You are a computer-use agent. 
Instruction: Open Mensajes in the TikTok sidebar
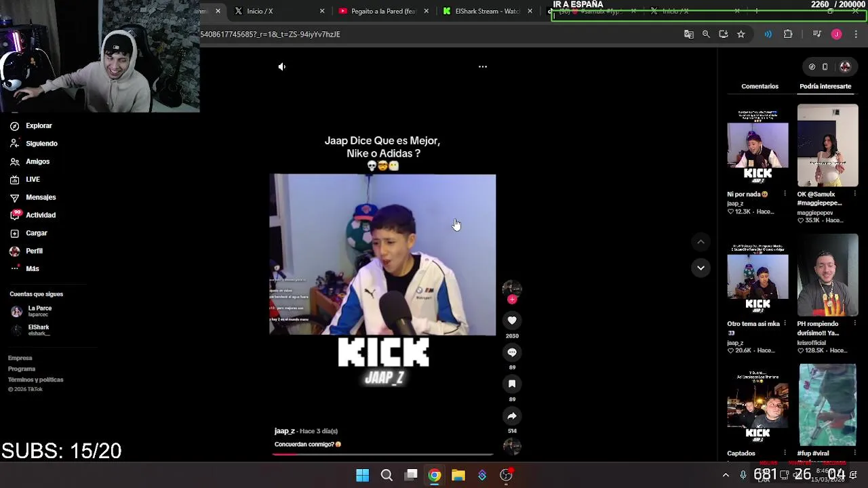33,197
